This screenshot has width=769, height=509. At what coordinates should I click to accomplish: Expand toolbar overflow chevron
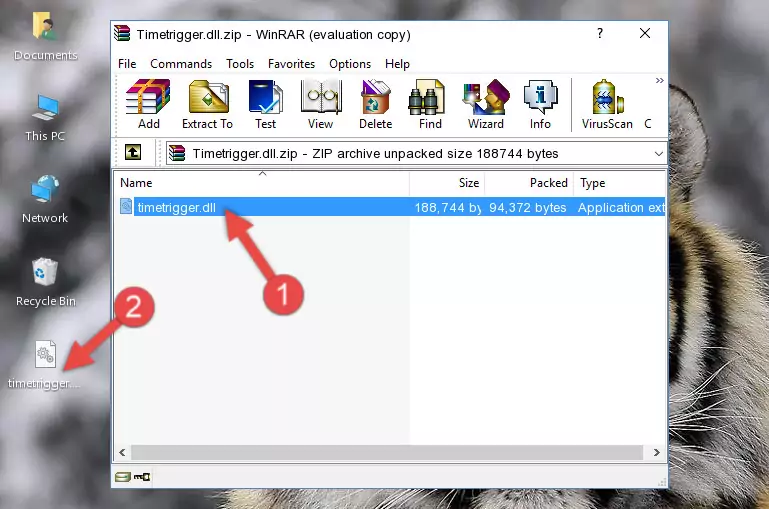click(x=660, y=80)
